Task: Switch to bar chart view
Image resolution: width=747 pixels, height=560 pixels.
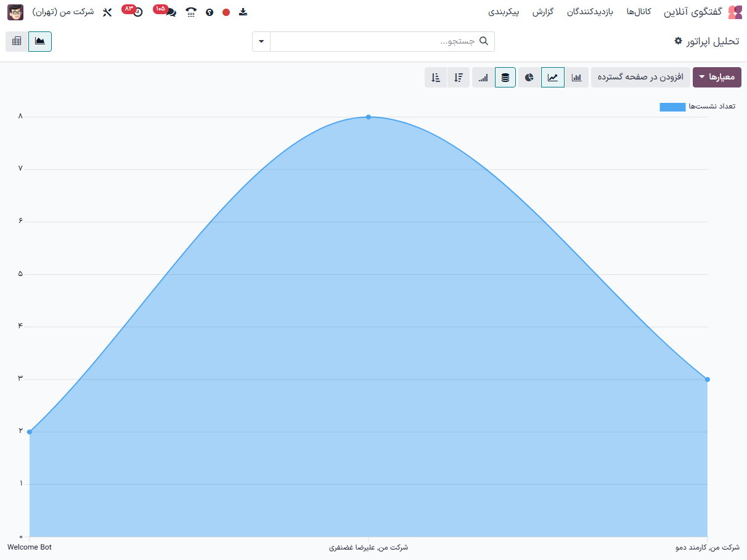Action: [x=577, y=78]
